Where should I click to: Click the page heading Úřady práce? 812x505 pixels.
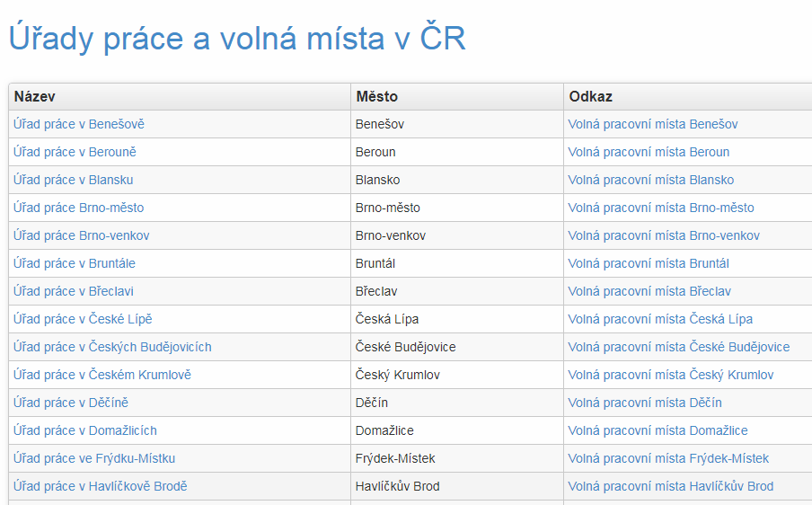[236, 39]
